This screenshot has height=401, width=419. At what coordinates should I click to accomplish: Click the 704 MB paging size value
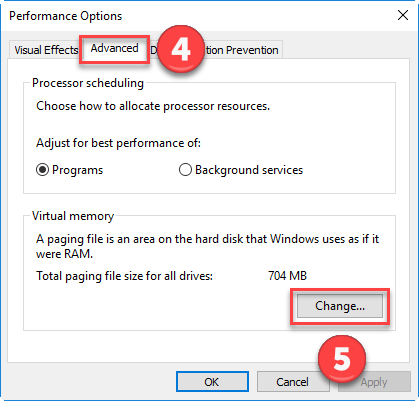[x=287, y=276]
